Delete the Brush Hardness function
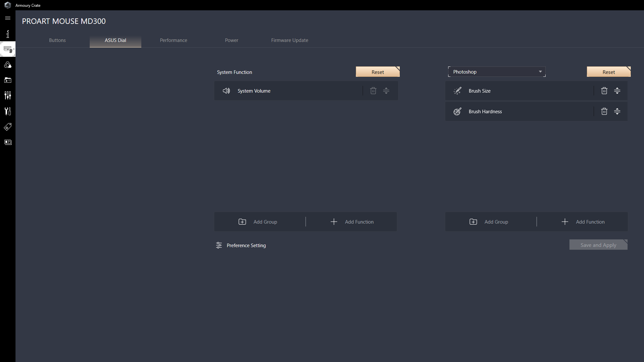The width and height of the screenshot is (644, 362). click(604, 111)
